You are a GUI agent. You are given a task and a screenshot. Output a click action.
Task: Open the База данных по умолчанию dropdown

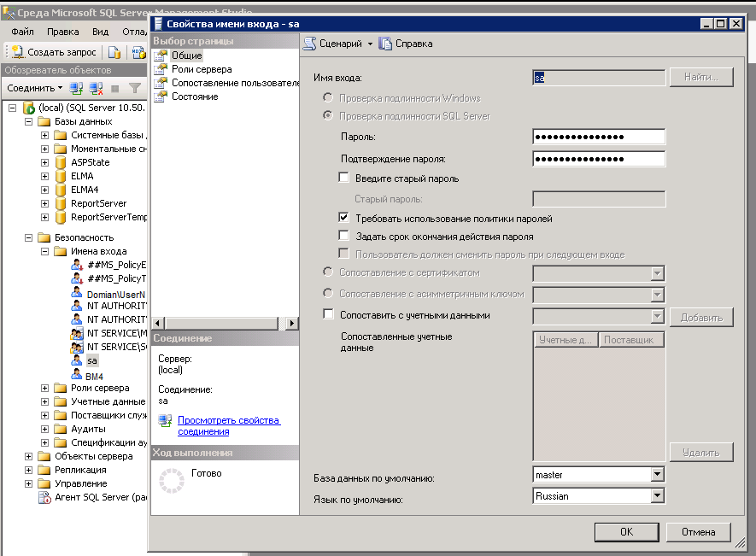[x=657, y=474]
